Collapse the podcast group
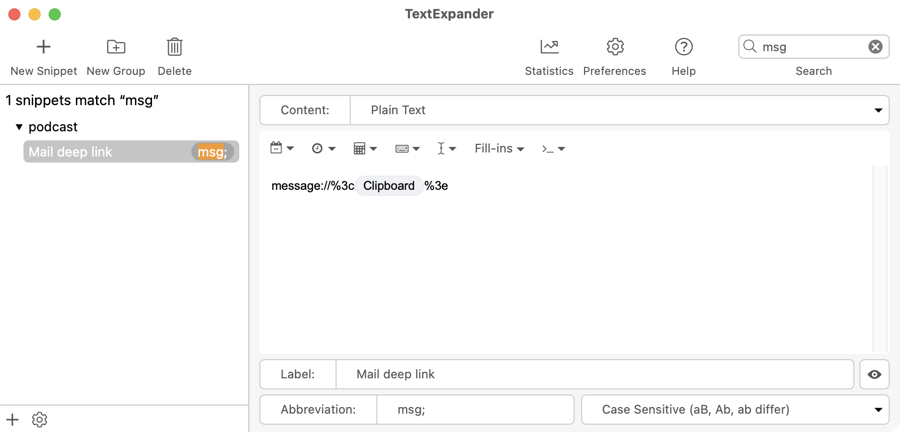Screen dimensions: 900x432 coord(19,127)
